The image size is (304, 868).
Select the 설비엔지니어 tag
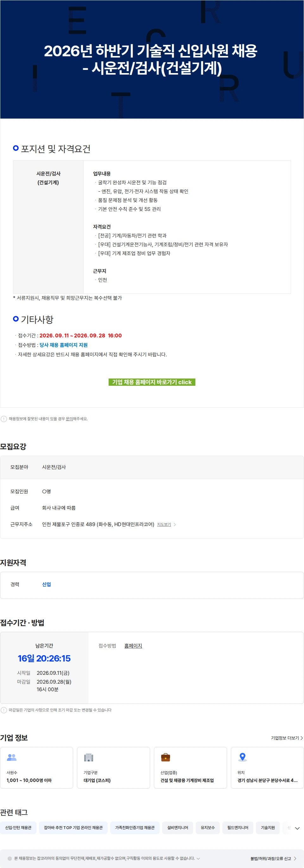click(177, 828)
